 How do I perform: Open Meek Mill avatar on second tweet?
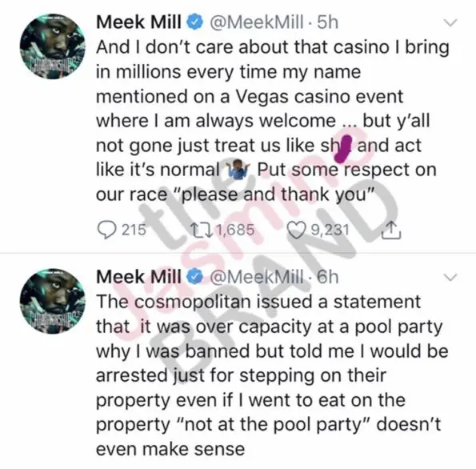point(52,301)
